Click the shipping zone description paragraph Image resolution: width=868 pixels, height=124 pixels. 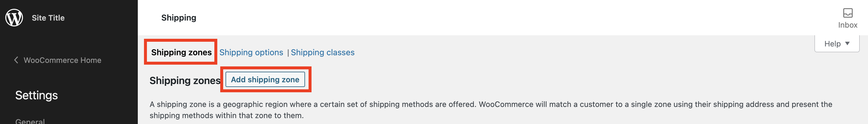(491, 110)
